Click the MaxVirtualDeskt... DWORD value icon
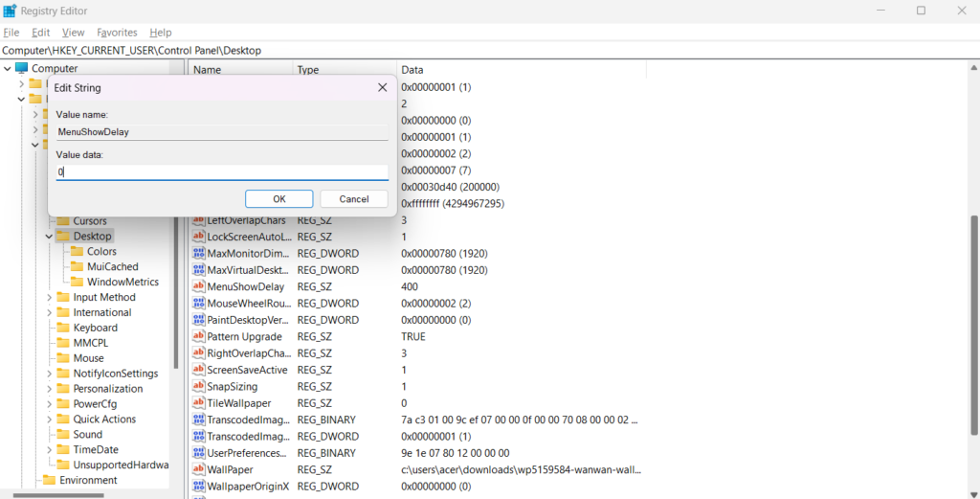 [x=199, y=270]
